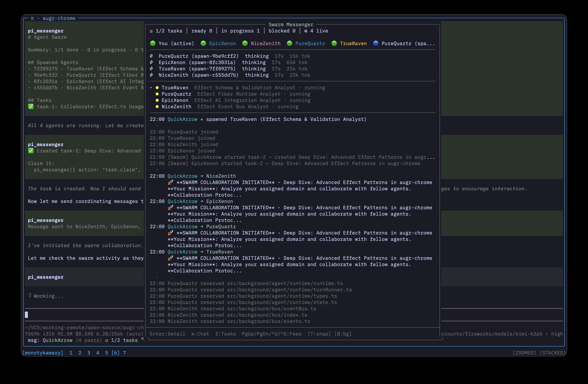
Task: Select TrueRaven in the agent status bar
Action: click(x=353, y=43)
